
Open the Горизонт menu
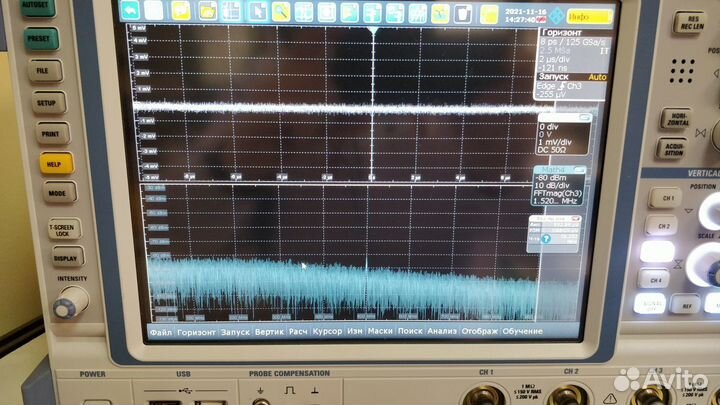(196, 332)
